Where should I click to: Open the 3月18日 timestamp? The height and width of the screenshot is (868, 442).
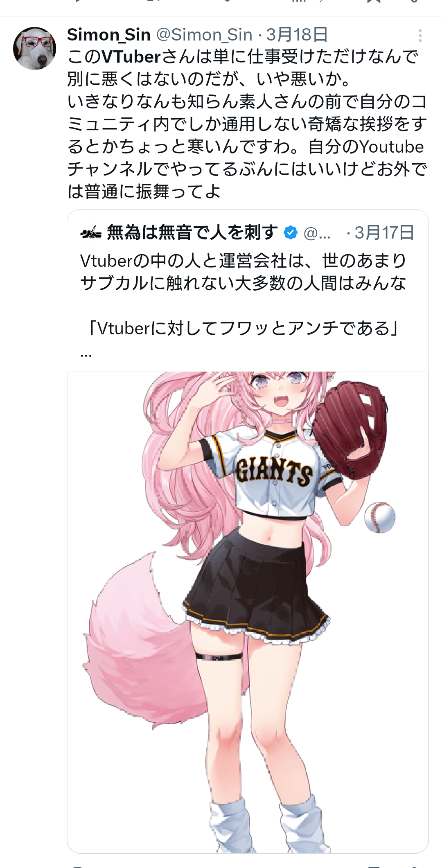pyautogui.click(x=297, y=35)
